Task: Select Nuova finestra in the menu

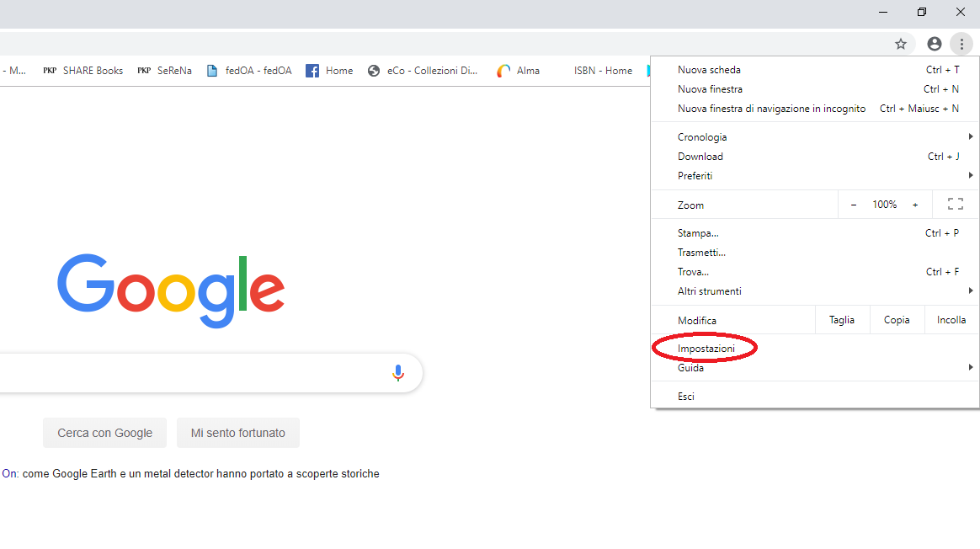Action: 815,89
